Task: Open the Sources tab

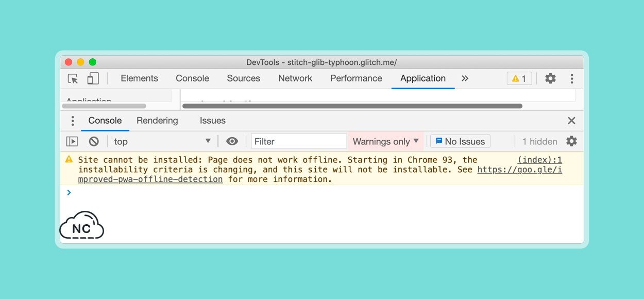Action: tap(243, 78)
